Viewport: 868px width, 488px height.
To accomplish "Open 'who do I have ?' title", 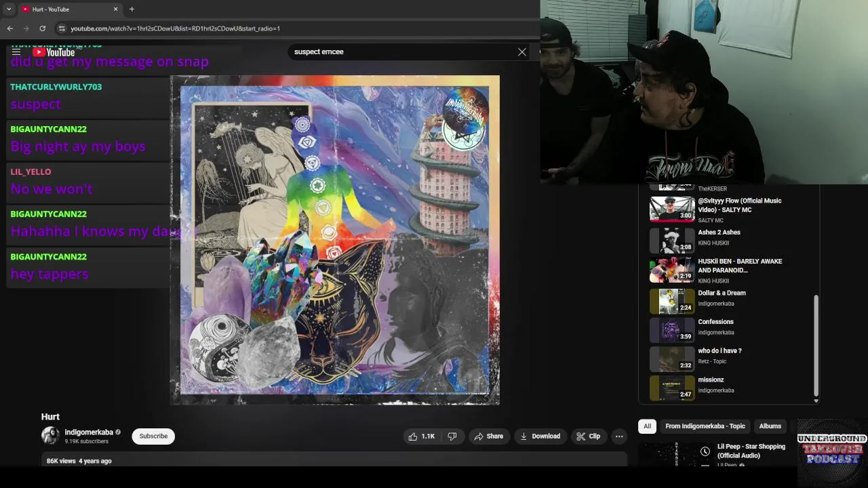I will [719, 351].
